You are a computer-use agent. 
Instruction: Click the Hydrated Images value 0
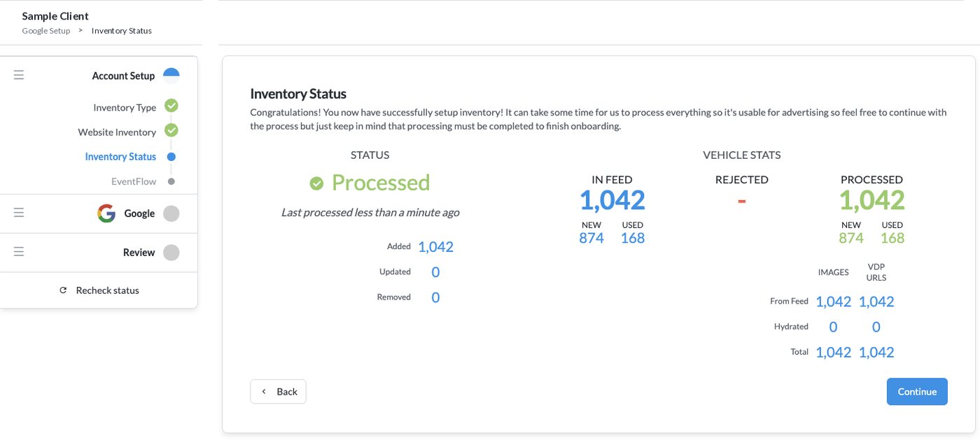(x=833, y=327)
